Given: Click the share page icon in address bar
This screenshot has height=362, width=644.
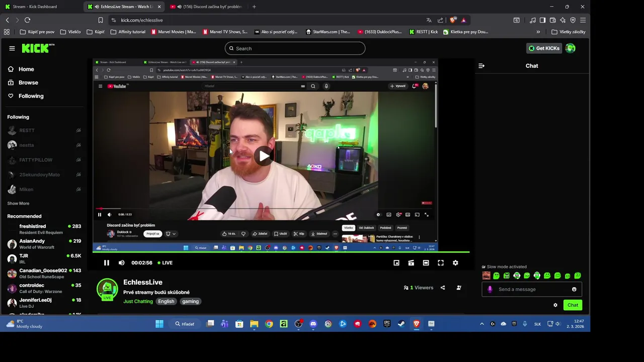Looking at the screenshot, I should (x=441, y=20).
